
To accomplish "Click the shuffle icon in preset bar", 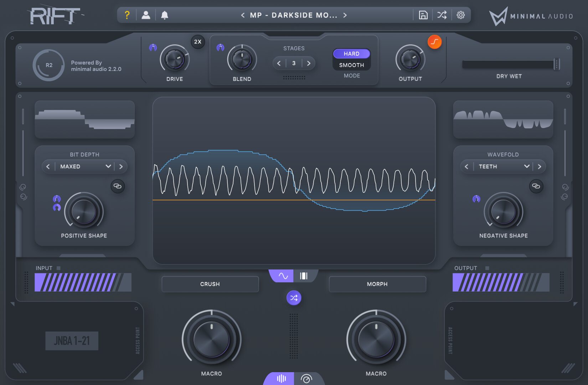I will 442,15.
